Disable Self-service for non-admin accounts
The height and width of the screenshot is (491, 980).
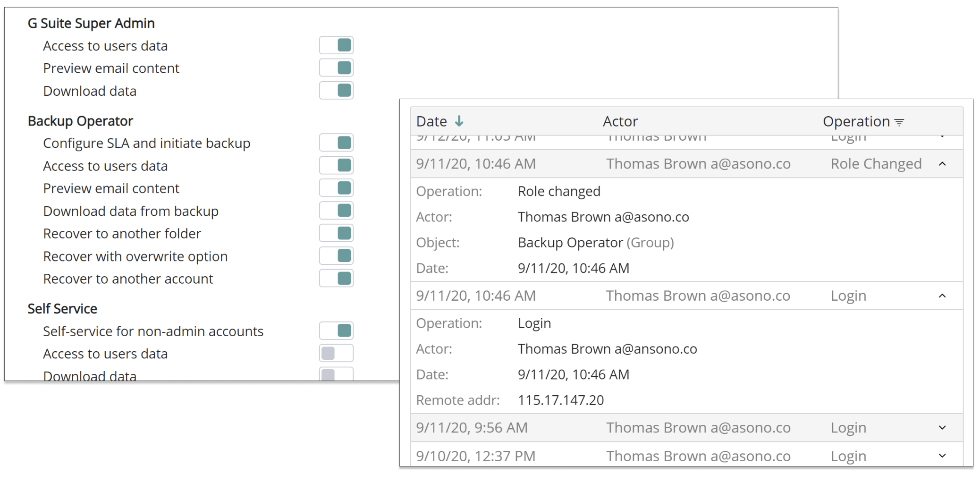pyautogui.click(x=336, y=330)
